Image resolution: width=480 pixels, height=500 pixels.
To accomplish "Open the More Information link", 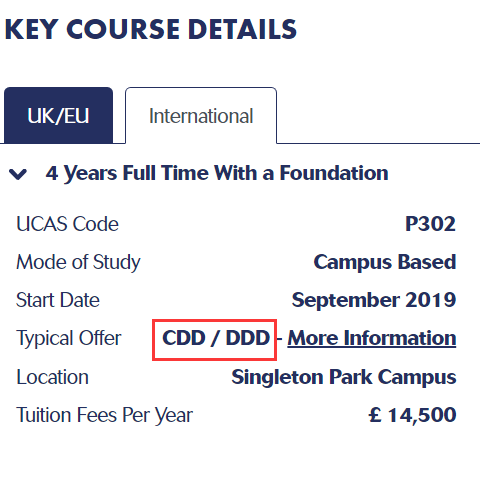I will click(x=372, y=338).
